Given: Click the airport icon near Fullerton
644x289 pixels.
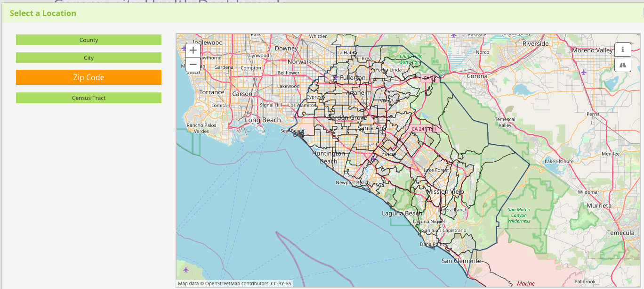Looking at the screenshot, I should coord(335,77).
